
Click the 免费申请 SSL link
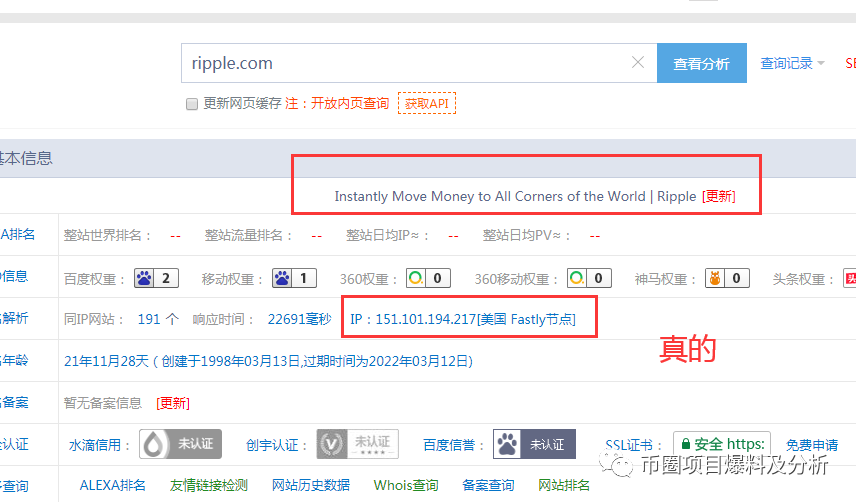coord(812,445)
